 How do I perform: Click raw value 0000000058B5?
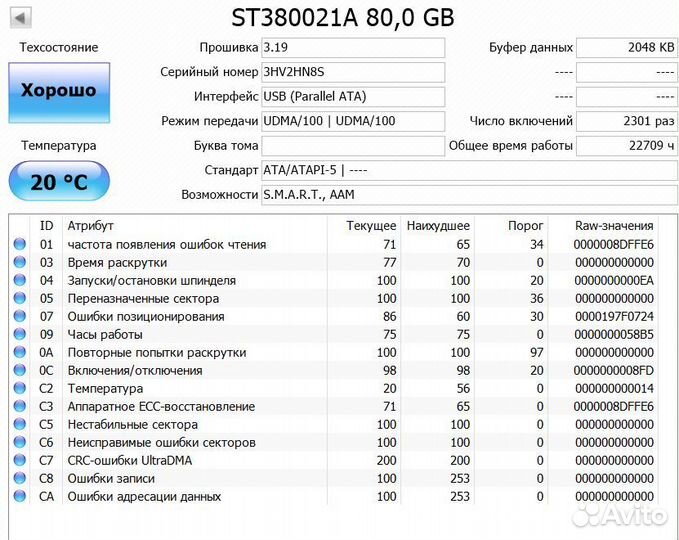coord(614,334)
